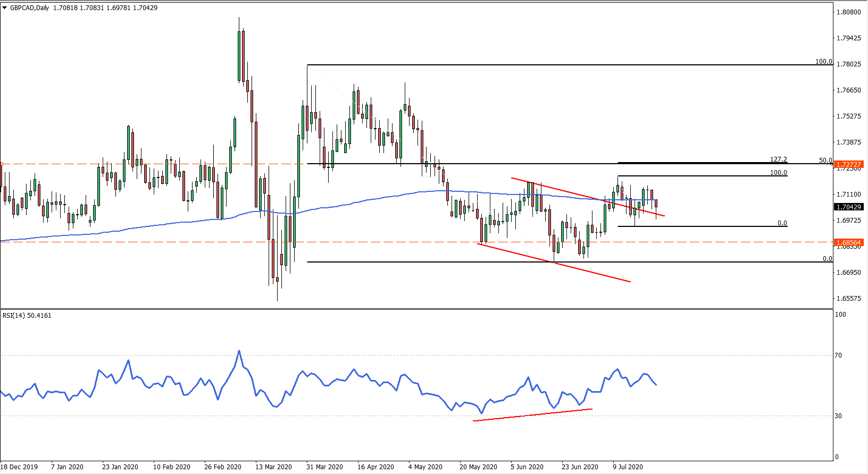Click the RSI scale value 0
The height and width of the screenshot is (474, 868).
coord(837,457)
